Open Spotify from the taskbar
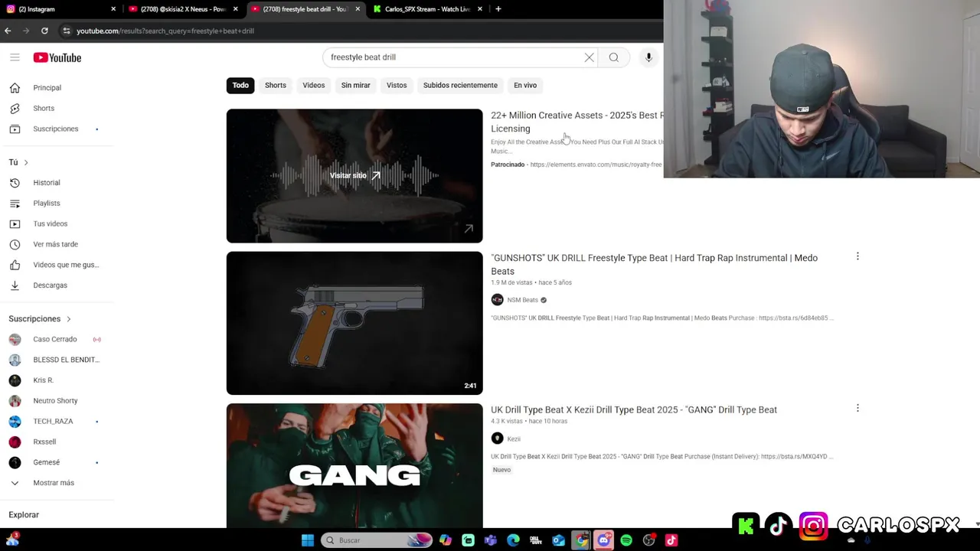 point(626,540)
